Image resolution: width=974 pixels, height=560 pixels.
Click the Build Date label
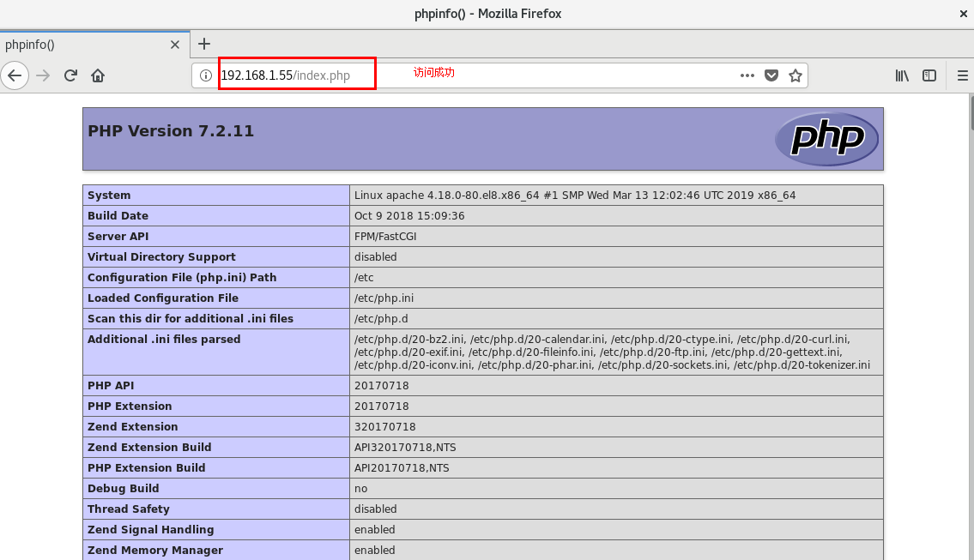click(118, 215)
